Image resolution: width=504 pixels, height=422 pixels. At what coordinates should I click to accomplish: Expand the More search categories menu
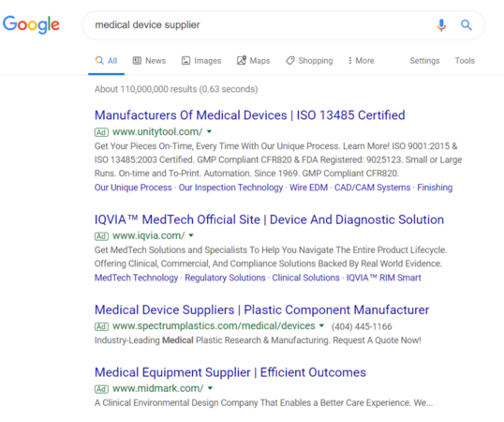tap(362, 61)
